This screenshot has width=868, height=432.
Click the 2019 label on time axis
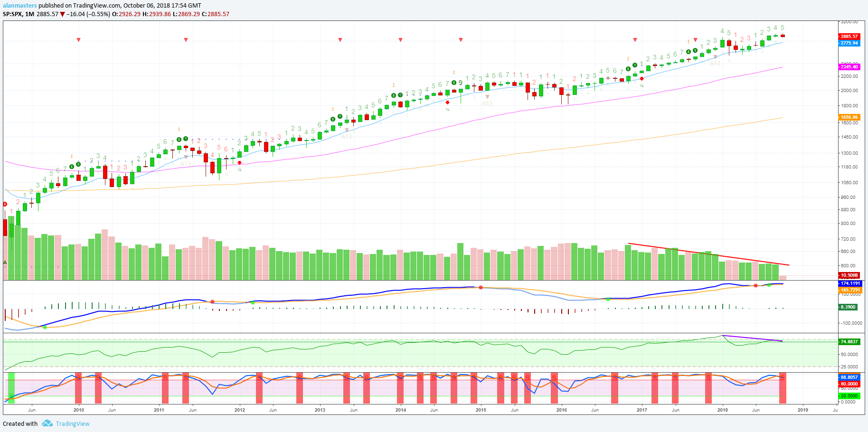tap(803, 410)
